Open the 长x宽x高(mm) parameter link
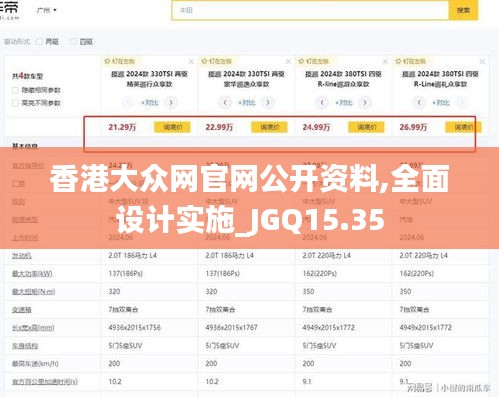The width and height of the screenshot is (499, 397). click(x=33, y=328)
